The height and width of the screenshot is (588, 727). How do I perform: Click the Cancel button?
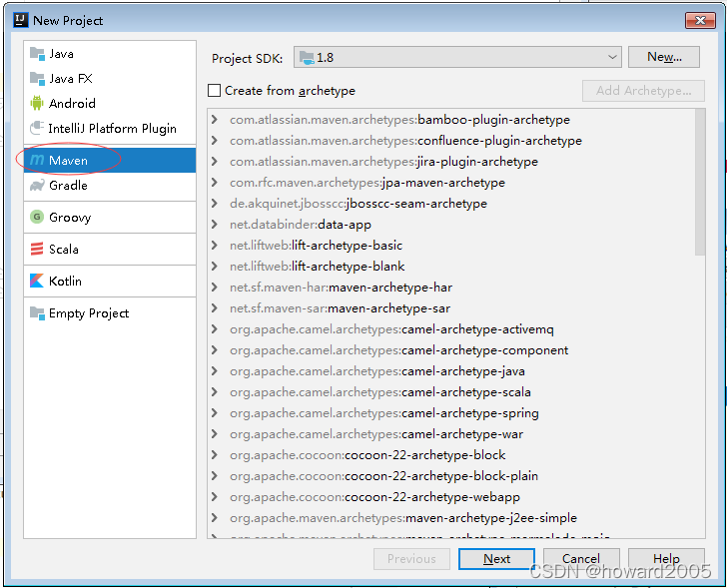[581, 559]
